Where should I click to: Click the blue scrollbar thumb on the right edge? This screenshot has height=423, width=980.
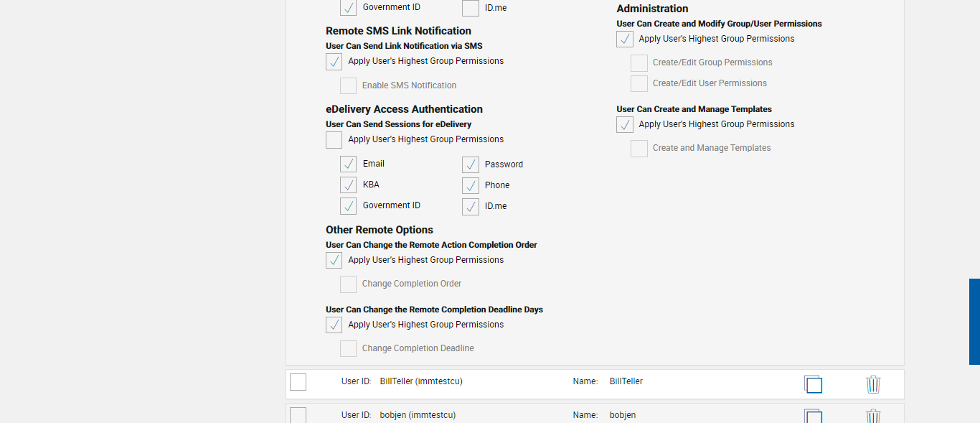tap(974, 321)
